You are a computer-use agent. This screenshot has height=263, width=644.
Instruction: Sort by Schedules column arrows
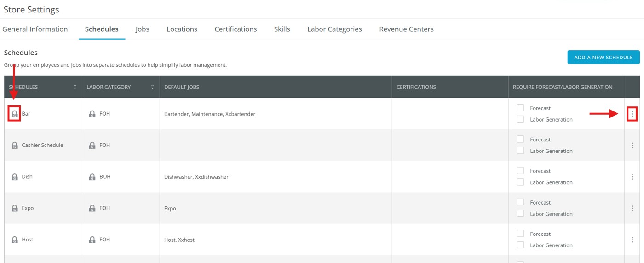75,87
